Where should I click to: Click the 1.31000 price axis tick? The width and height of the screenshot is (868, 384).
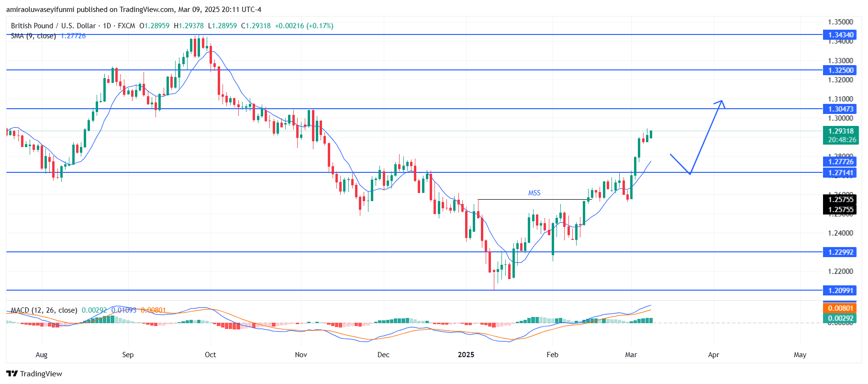(840, 99)
